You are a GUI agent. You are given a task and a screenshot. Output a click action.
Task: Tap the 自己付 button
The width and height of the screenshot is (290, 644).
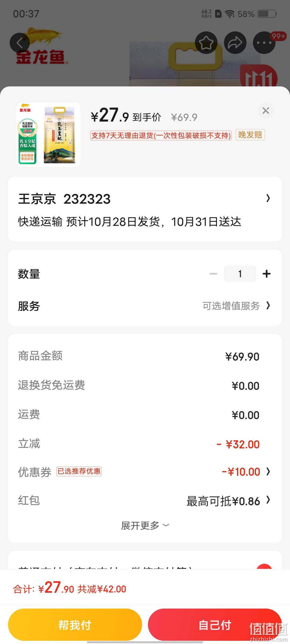pos(215,625)
